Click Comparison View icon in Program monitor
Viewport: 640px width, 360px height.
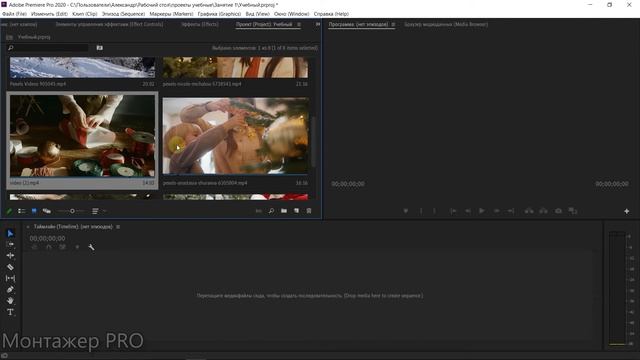(x=573, y=211)
